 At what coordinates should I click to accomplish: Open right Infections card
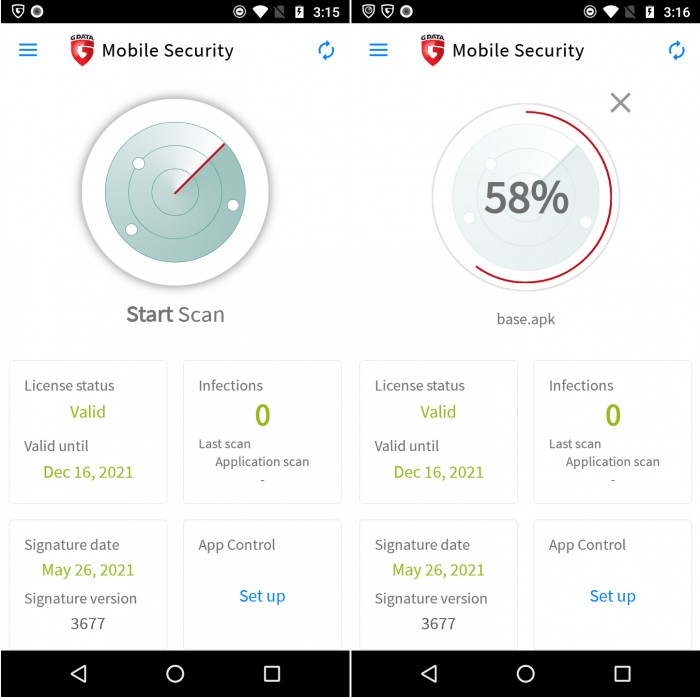click(612, 432)
